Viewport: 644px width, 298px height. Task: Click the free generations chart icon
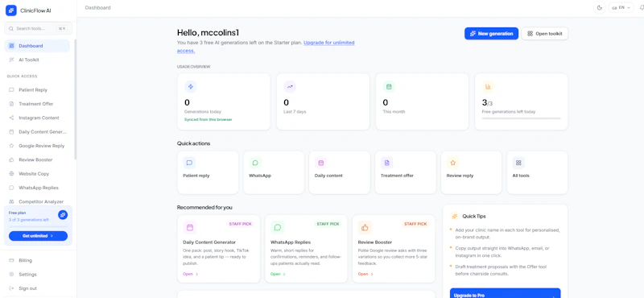[x=489, y=87]
